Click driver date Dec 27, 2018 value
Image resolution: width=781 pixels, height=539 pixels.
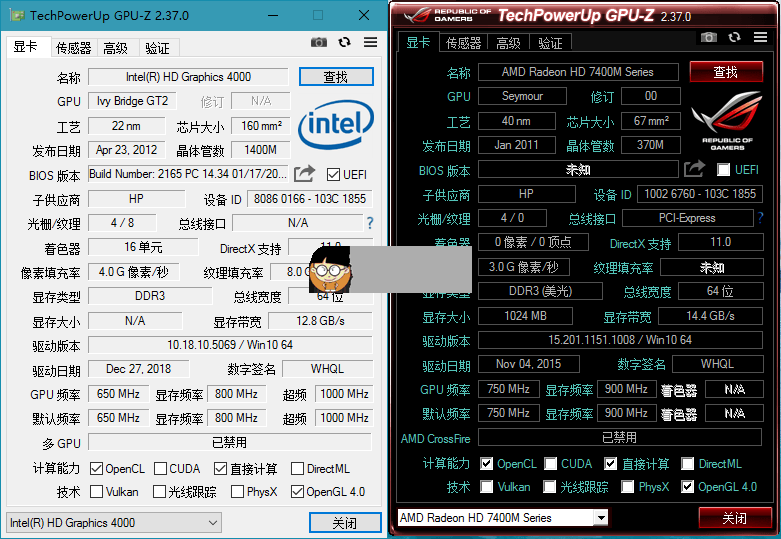138,369
